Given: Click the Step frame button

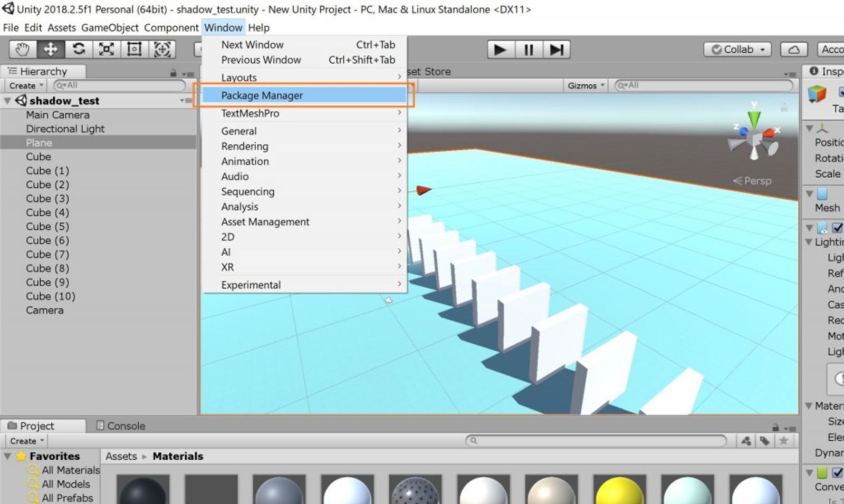Looking at the screenshot, I should coord(557,50).
